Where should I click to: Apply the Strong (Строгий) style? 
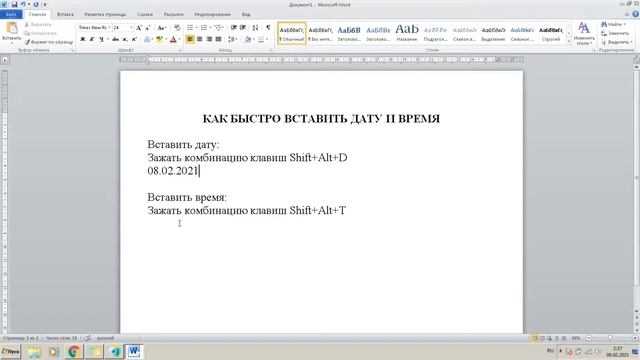tap(551, 33)
